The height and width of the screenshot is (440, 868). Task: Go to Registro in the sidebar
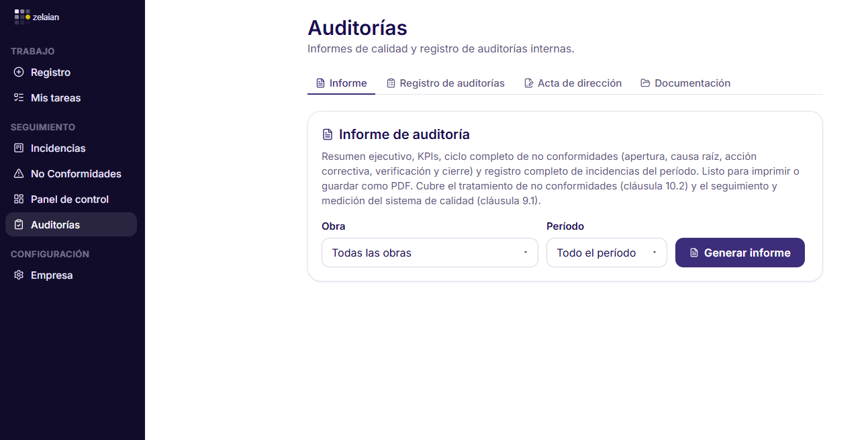click(x=71, y=72)
